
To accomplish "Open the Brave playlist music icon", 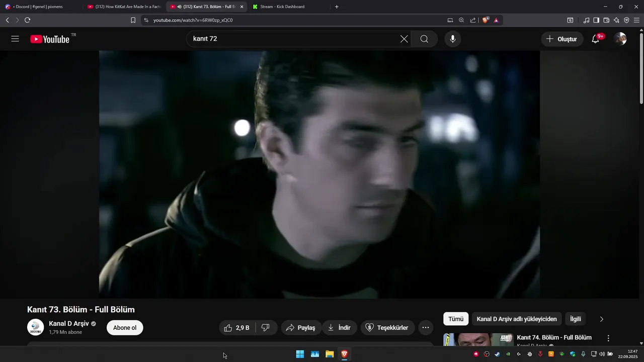I will [x=586, y=20].
